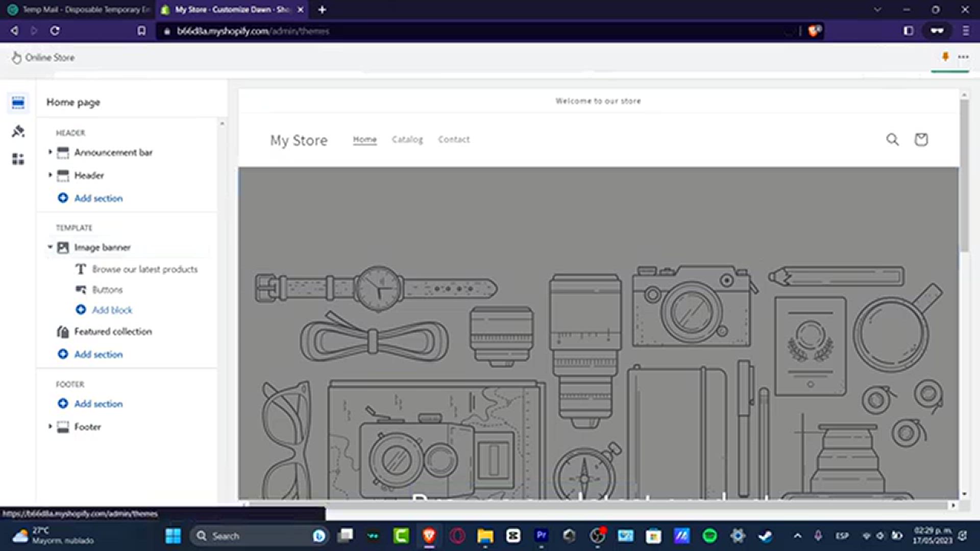Open Windows Start menu

coord(173,536)
